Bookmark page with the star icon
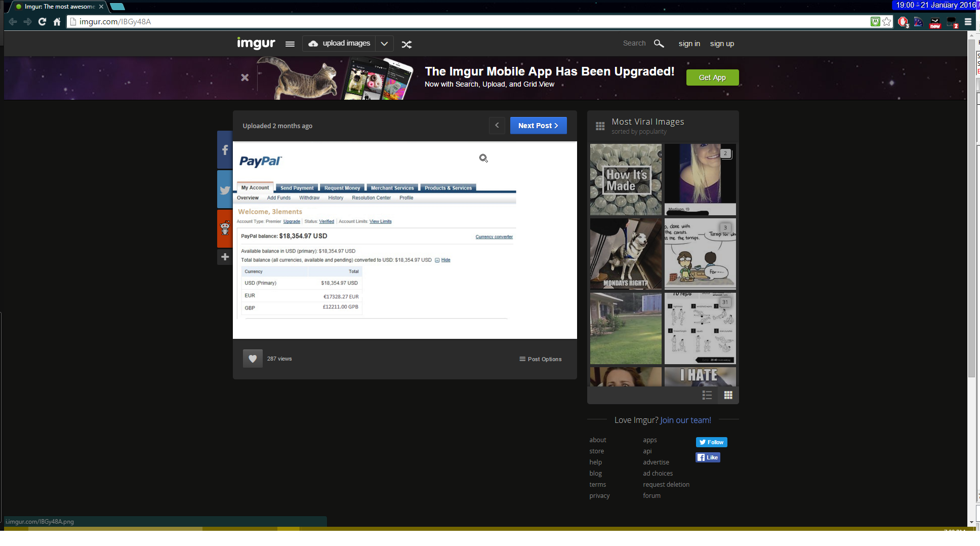980x546 pixels. pos(887,22)
